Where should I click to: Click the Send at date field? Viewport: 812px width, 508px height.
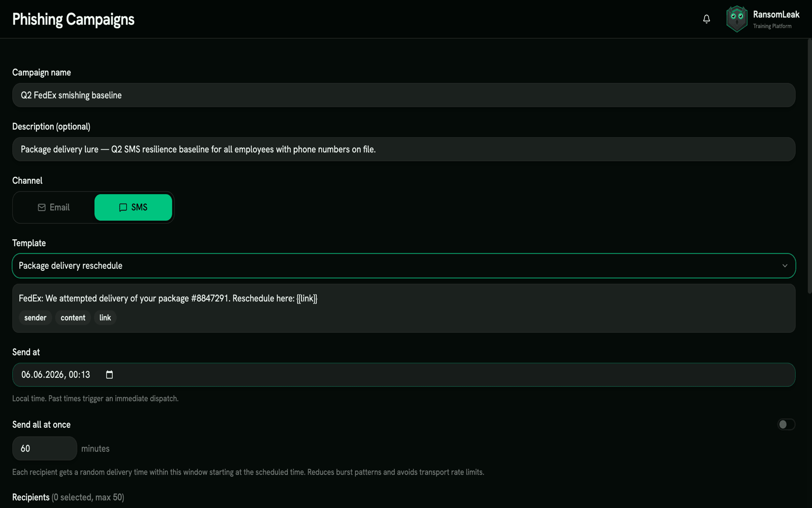click(x=404, y=375)
